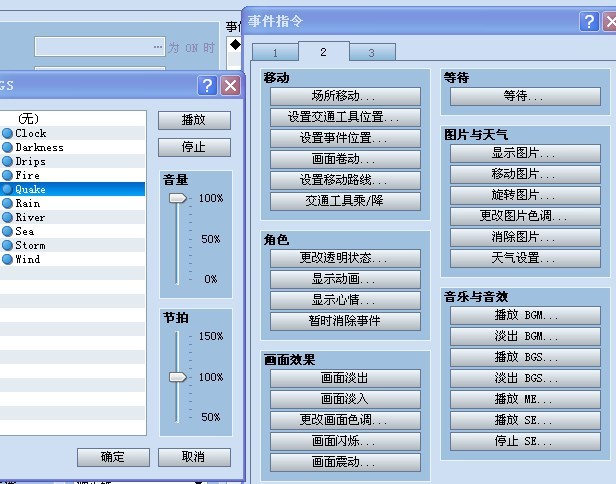The width and height of the screenshot is (616, 484).
Task: Click 确定 to confirm BGS choice
Action: click(x=113, y=457)
